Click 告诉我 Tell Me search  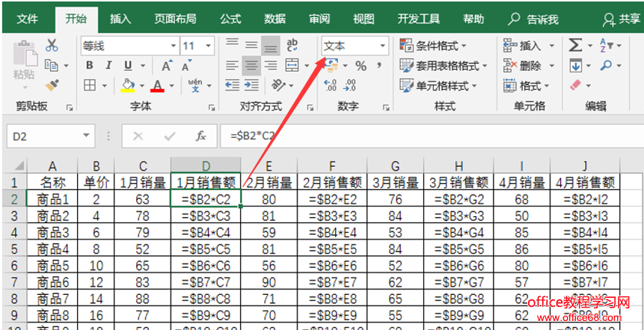534,19
